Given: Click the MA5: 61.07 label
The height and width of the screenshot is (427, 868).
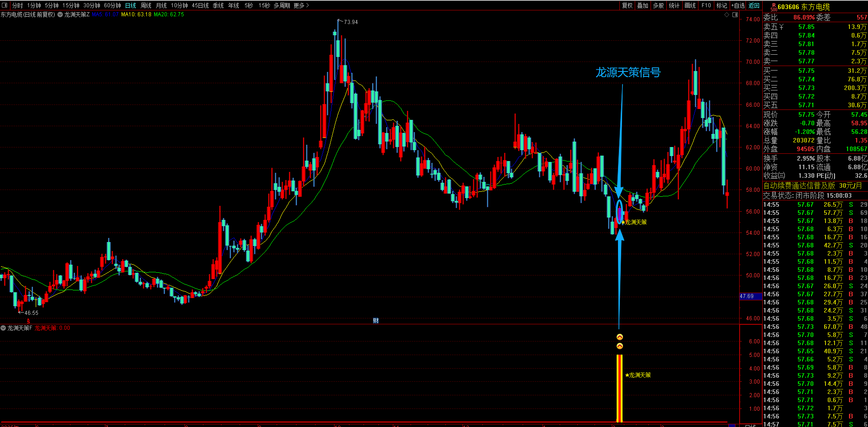Looking at the screenshot, I should pos(105,14).
